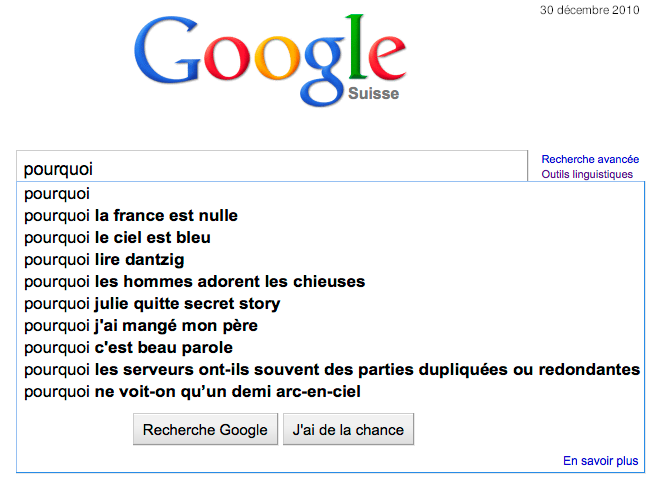Click the typed word pourquoi in the search box

[x=58, y=168]
